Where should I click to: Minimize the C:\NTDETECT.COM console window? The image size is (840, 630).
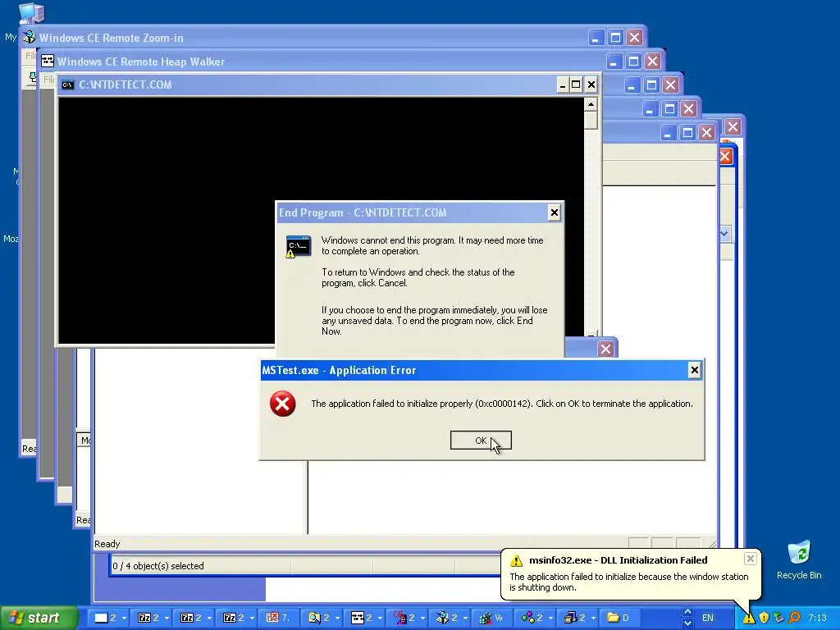point(562,84)
